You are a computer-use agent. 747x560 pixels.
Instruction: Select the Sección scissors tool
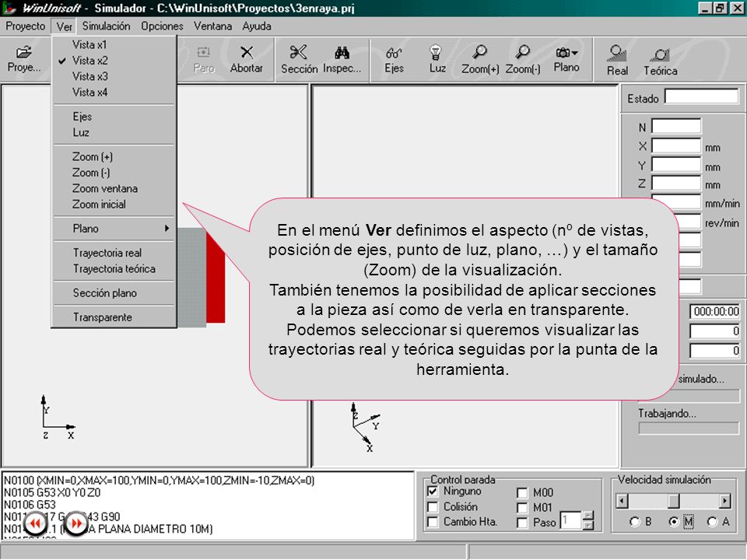(x=299, y=60)
